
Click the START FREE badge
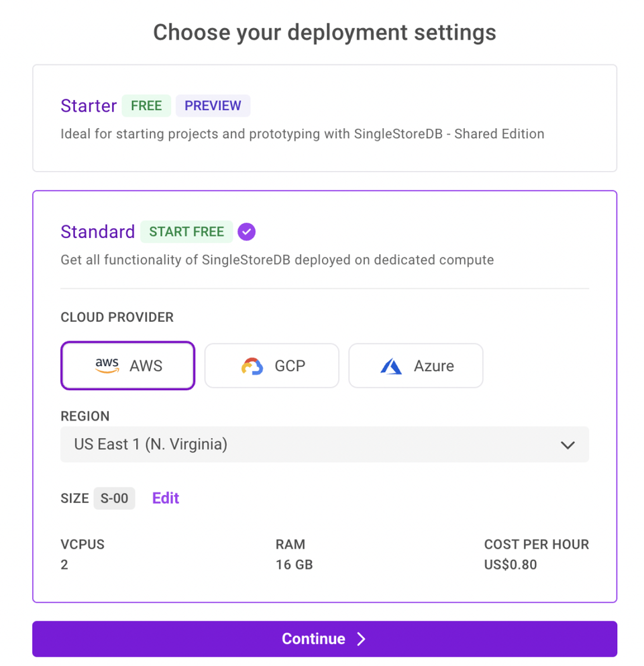(x=186, y=231)
